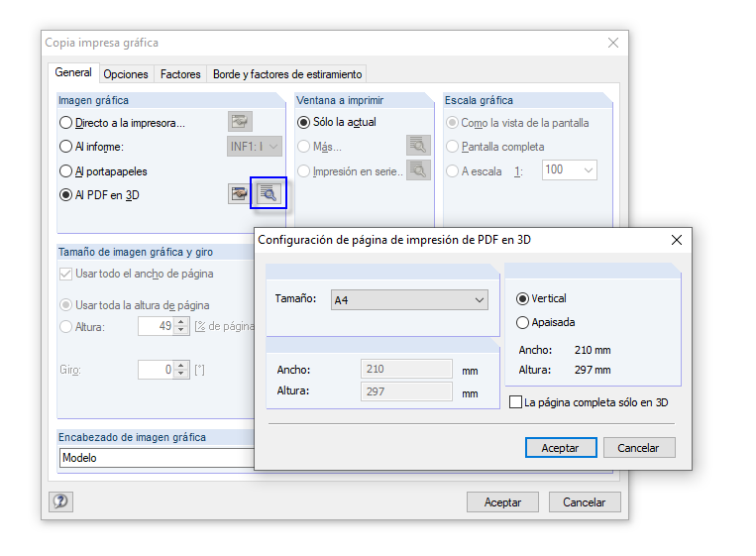Click the Altura 297 mm input field
The height and width of the screenshot is (556, 756).
[406, 391]
